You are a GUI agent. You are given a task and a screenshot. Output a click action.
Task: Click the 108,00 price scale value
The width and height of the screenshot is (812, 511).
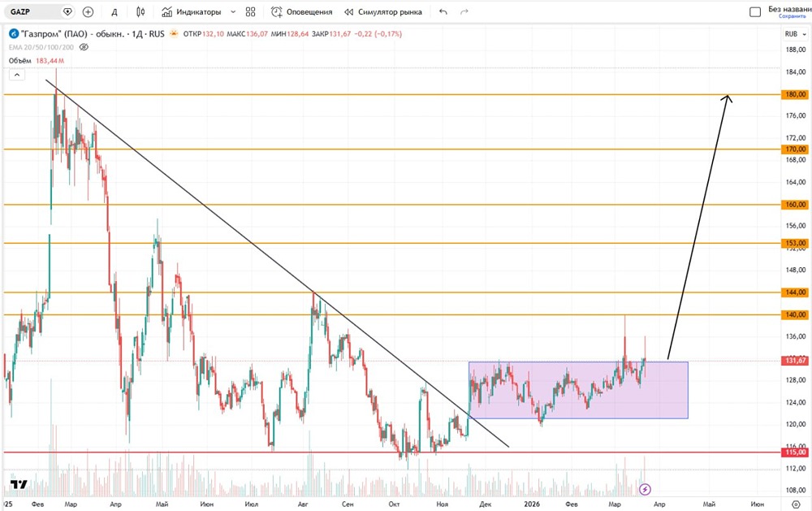[x=796, y=490]
